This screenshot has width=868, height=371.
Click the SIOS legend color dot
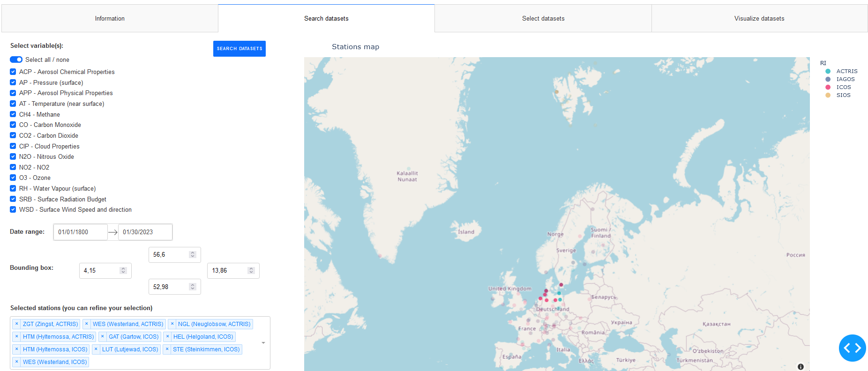coord(828,95)
